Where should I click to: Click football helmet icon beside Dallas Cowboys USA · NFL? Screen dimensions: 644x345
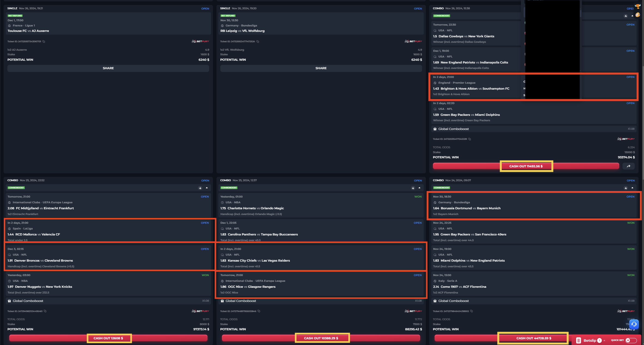(x=435, y=31)
